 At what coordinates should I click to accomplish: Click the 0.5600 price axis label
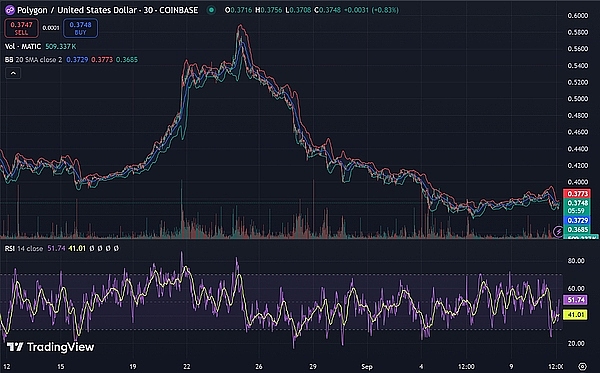coord(577,49)
